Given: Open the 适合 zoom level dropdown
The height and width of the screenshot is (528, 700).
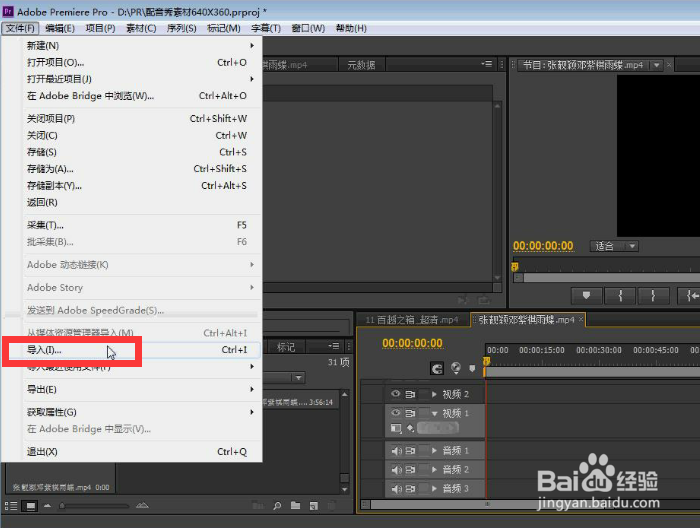Looking at the screenshot, I should pyautogui.click(x=614, y=246).
